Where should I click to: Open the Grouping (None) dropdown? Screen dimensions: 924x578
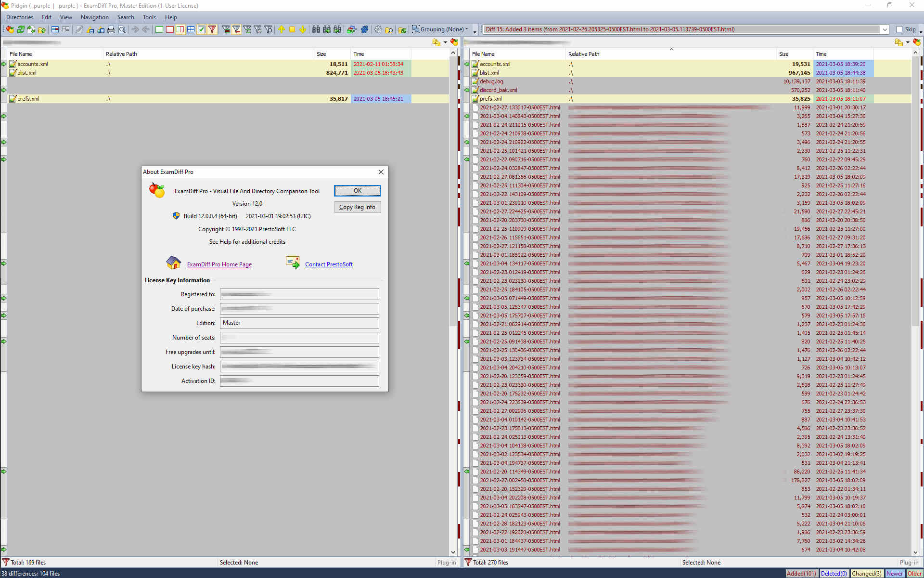[440, 29]
